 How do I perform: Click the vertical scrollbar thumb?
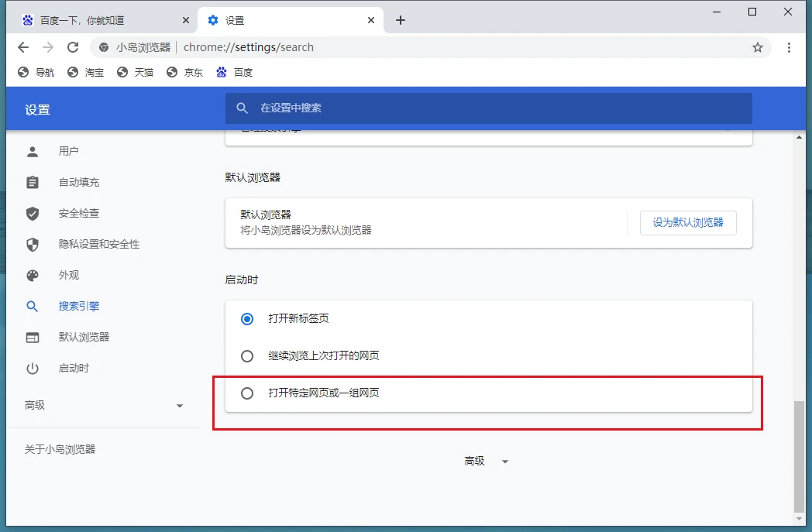[x=799, y=456]
